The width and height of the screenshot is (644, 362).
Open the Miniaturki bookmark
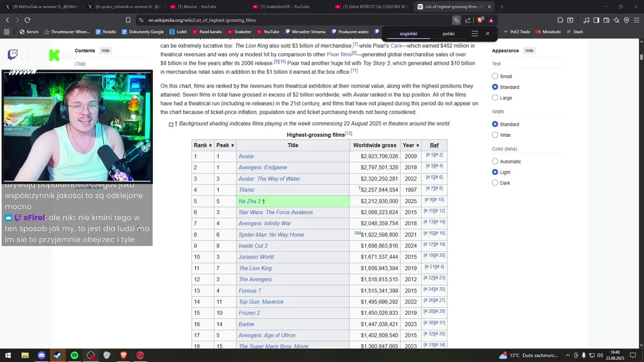[x=547, y=32]
